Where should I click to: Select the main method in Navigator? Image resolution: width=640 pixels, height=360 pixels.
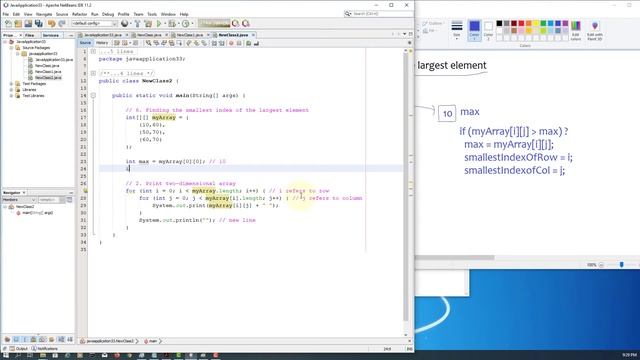click(x=34, y=213)
